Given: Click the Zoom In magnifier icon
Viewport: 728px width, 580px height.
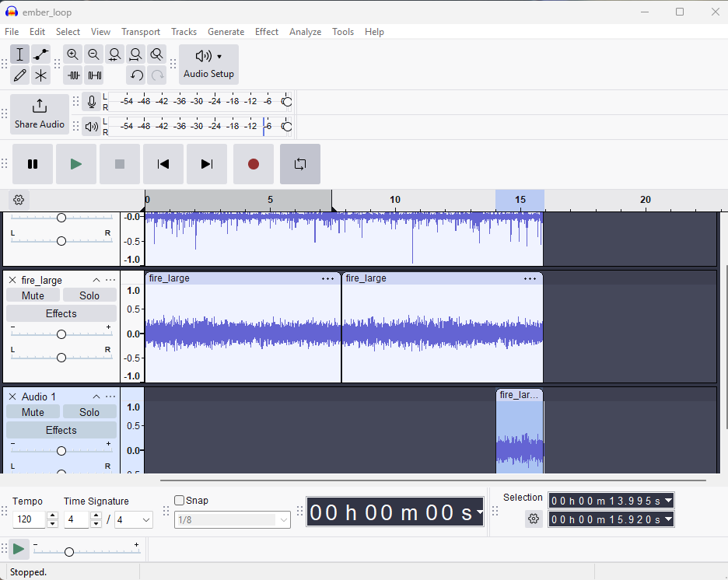Looking at the screenshot, I should 73,54.
